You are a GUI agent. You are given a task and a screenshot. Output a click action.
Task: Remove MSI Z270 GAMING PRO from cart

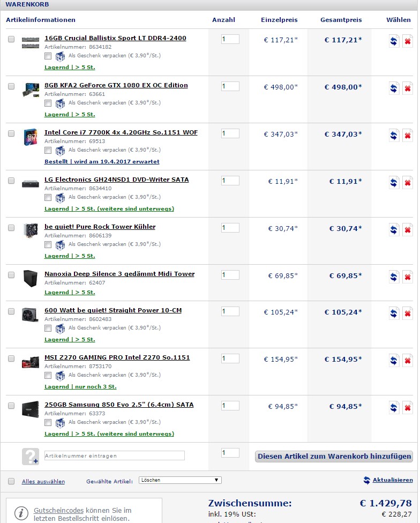click(408, 361)
